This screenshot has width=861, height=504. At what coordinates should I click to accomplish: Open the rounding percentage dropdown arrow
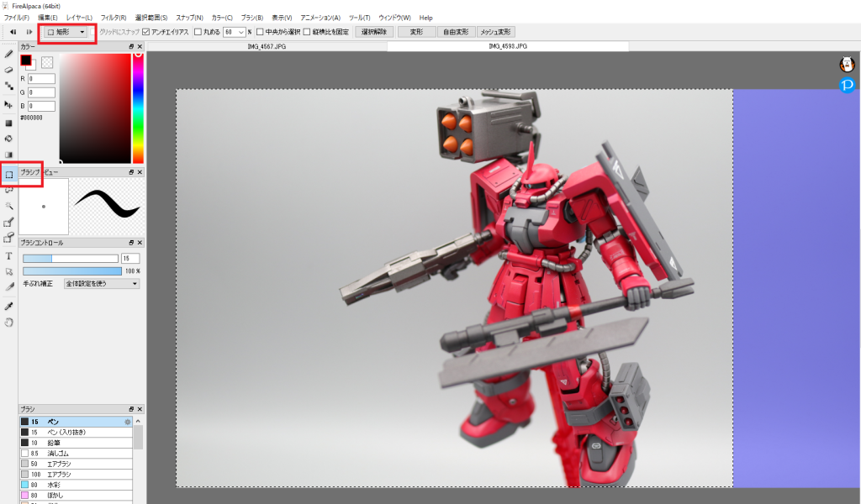click(240, 32)
